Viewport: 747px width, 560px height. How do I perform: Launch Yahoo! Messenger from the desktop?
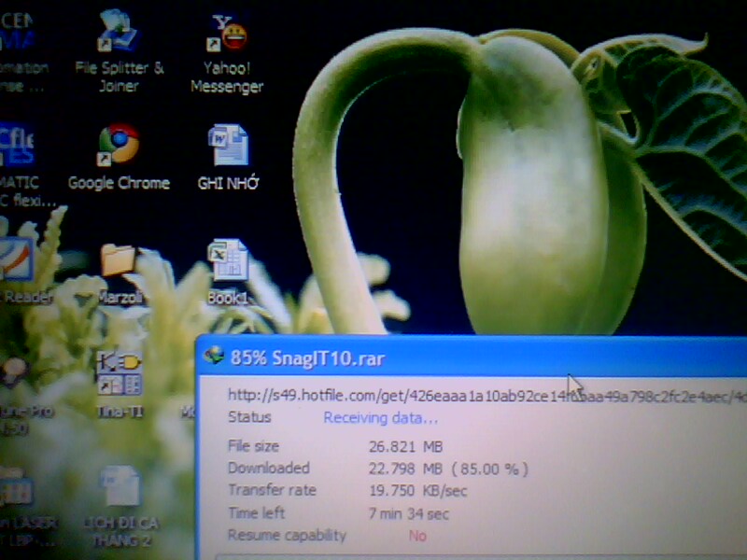click(227, 37)
